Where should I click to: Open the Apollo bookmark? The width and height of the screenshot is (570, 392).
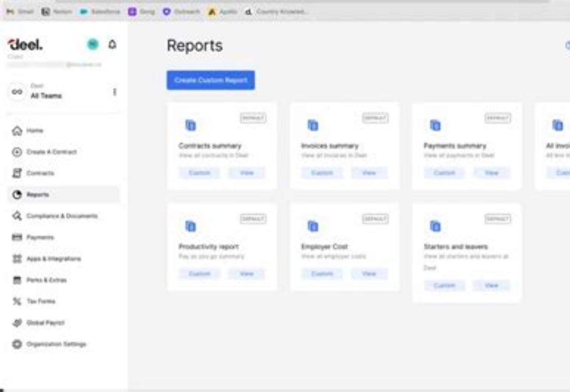[223, 12]
